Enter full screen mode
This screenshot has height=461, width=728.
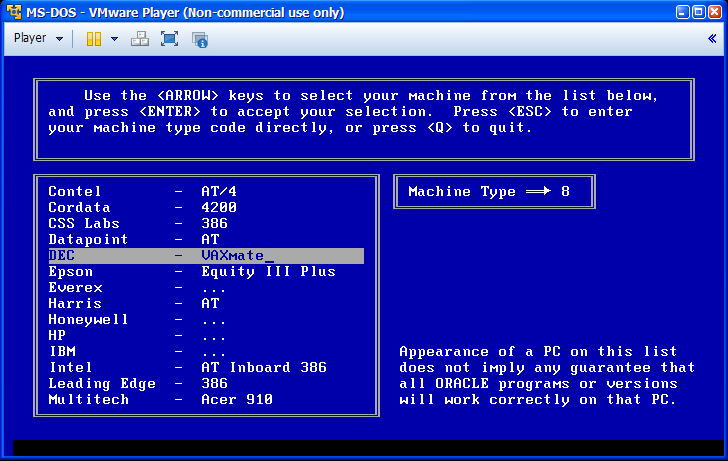coord(169,39)
